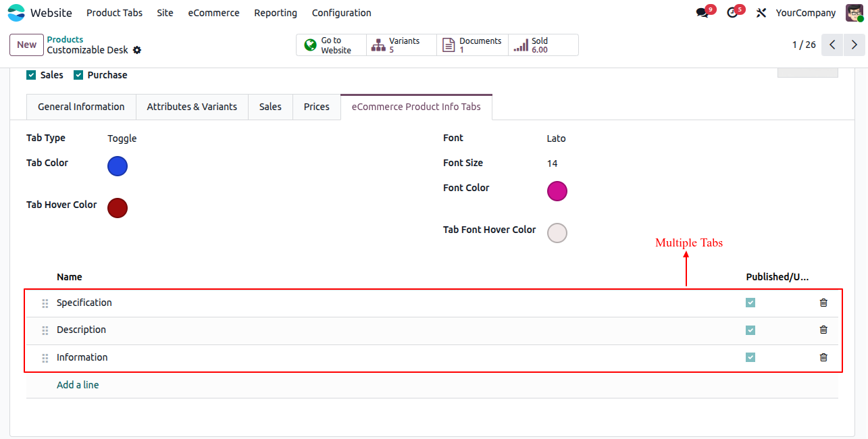This screenshot has height=439, width=868.
Task: Grab the drag handle of Information row
Action: [45, 358]
